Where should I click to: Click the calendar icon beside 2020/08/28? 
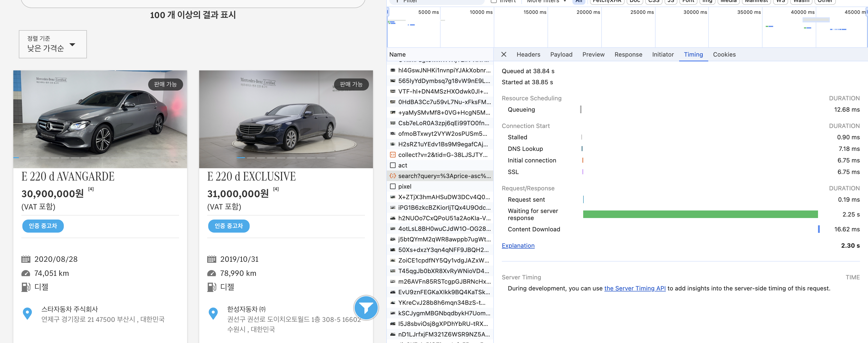click(26, 259)
